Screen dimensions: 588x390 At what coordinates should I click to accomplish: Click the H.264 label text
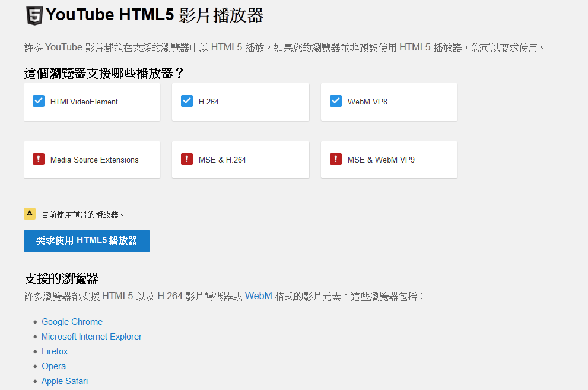208,102
